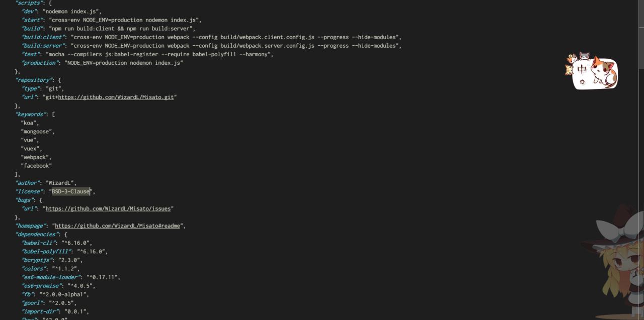Viewport: 644px width, 320px height.
Task: Click the selected BSD-3-Clause license text
Action: [x=71, y=191]
